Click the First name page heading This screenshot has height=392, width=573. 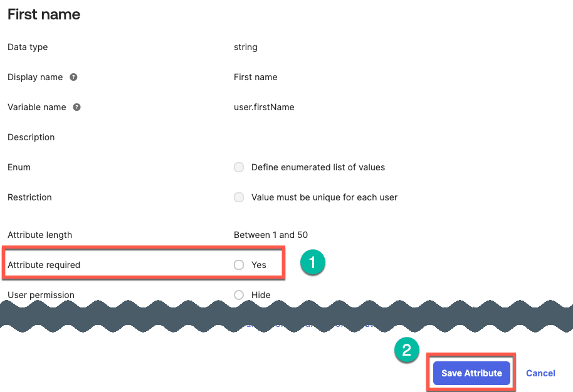(44, 14)
